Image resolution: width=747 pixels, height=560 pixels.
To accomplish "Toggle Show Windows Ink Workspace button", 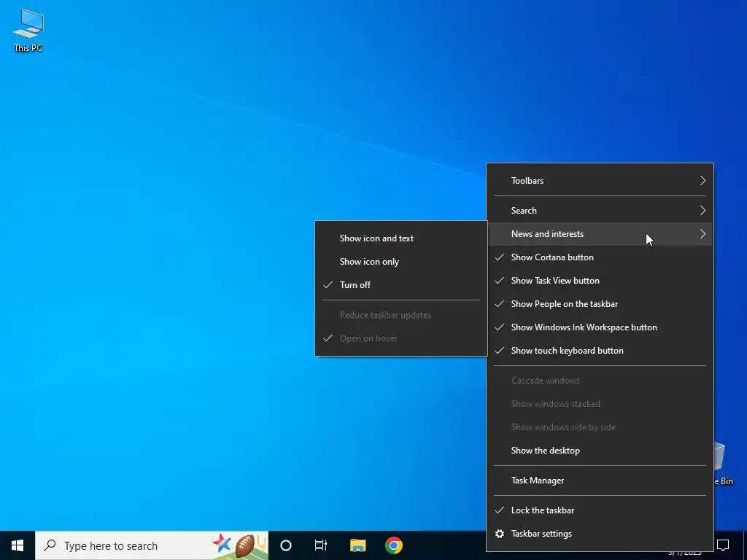I will (x=600, y=327).
